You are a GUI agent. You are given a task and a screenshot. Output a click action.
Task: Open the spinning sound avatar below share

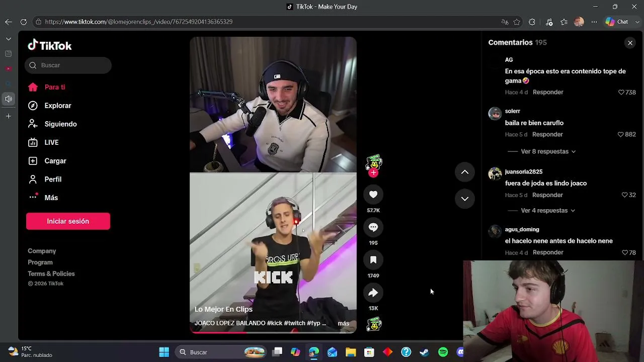point(374,324)
